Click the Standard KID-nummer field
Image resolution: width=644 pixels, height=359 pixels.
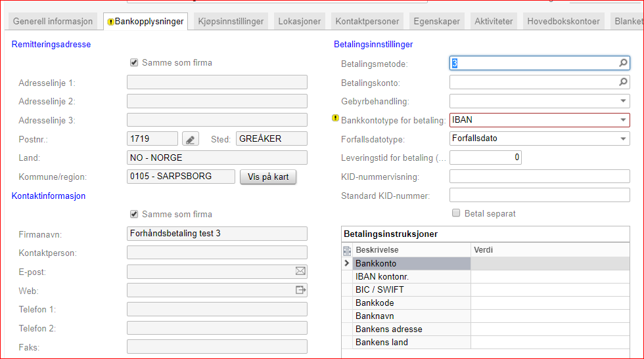pyautogui.click(x=540, y=195)
